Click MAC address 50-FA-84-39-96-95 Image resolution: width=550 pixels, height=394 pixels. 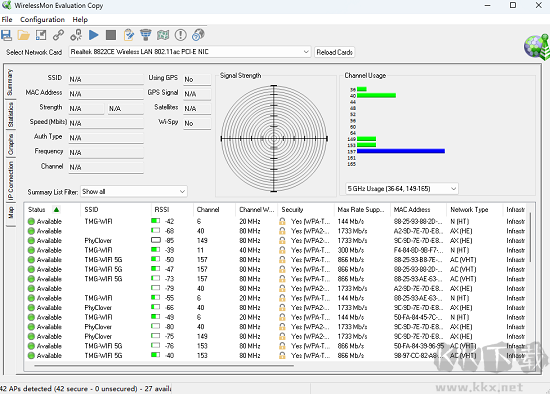pos(419,346)
